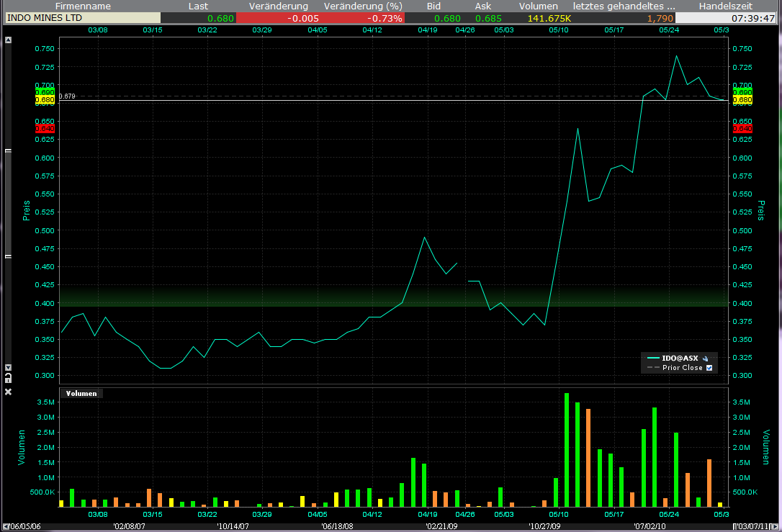Click the IDO@ASX legend label
782x532 pixels.
tap(680, 358)
